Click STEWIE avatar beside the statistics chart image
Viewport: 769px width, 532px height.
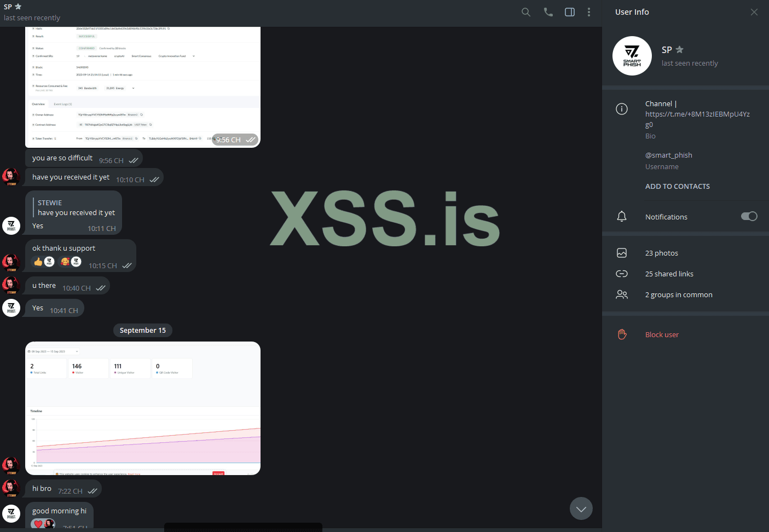tap(11, 466)
